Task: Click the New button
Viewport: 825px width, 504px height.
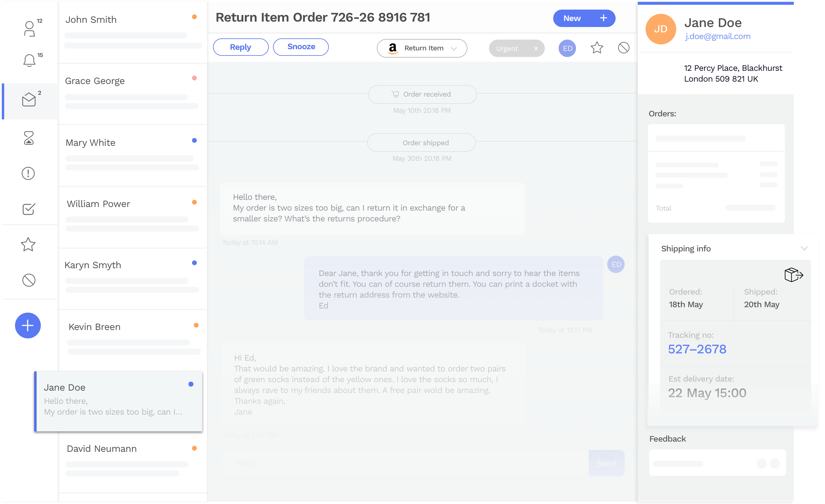Action: (585, 18)
